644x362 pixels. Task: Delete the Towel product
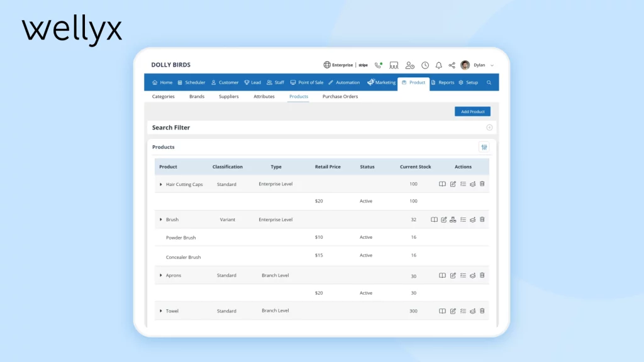[x=482, y=311]
